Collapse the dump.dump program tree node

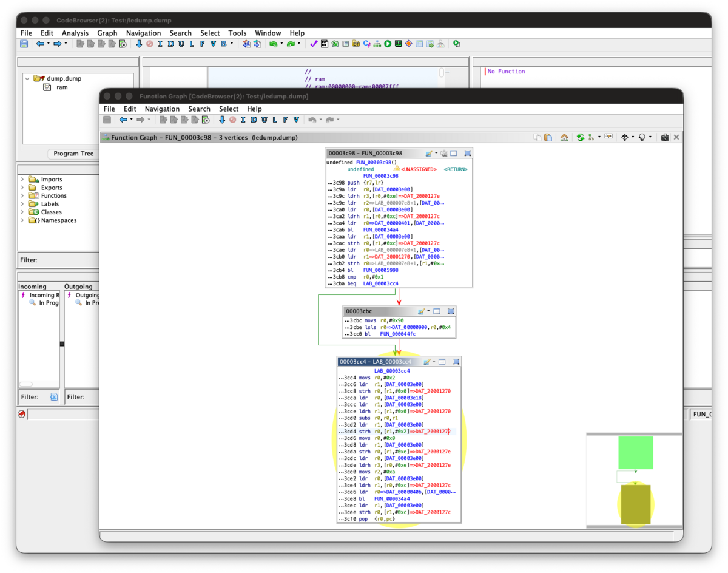click(x=27, y=78)
